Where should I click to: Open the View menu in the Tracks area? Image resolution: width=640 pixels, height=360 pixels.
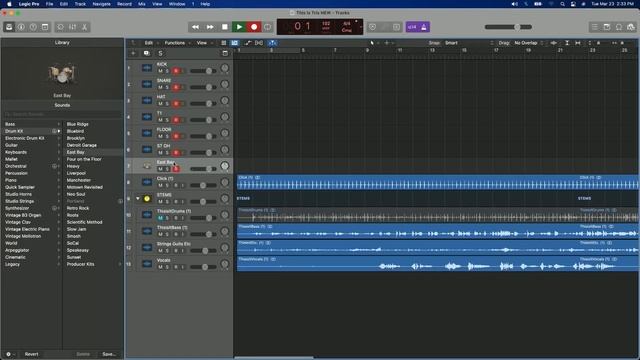[x=202, y=43]
